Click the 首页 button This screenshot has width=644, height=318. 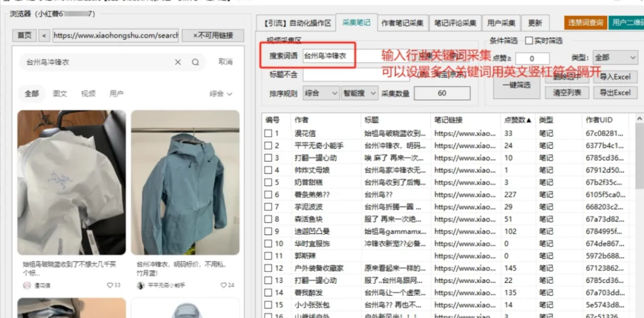tap(24, 35)
